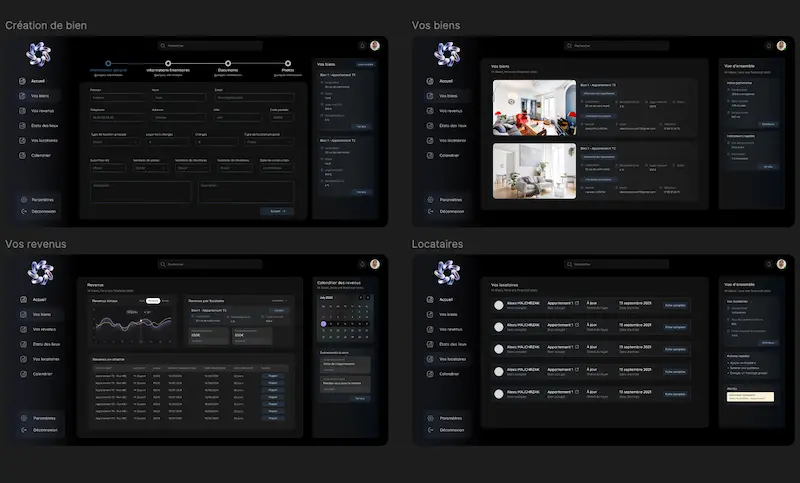Open Vos locataires in Création de bien sidebar
Viewport: 800px width, 483px height.
click(39, 140)
